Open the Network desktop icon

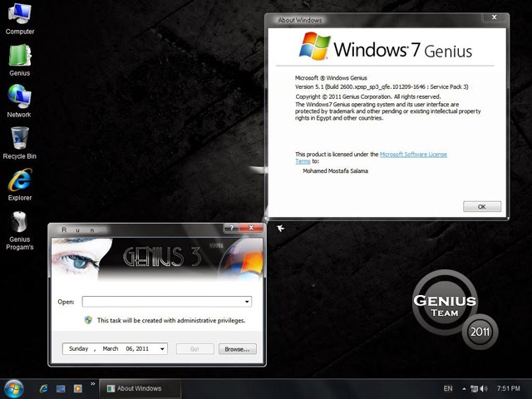pyautogui.click(x=19, y=101)
